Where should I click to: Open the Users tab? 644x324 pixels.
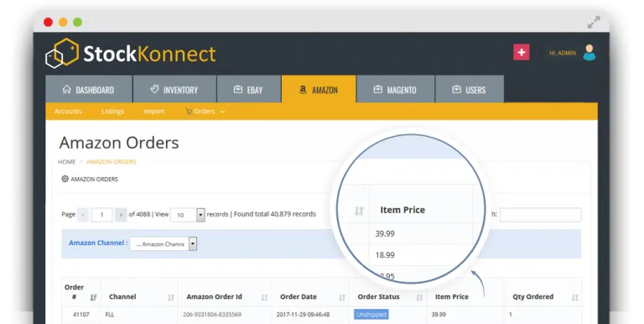470,89
